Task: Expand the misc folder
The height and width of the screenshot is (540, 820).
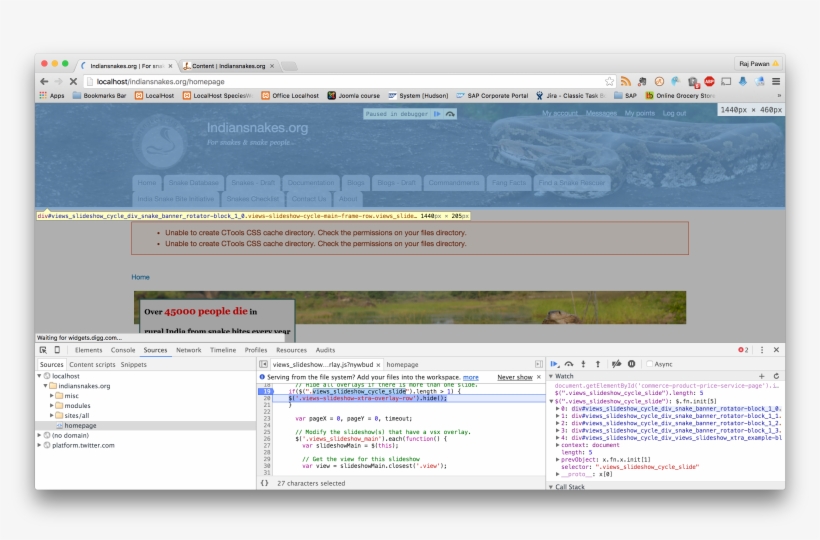Action: tap(52, 396)
